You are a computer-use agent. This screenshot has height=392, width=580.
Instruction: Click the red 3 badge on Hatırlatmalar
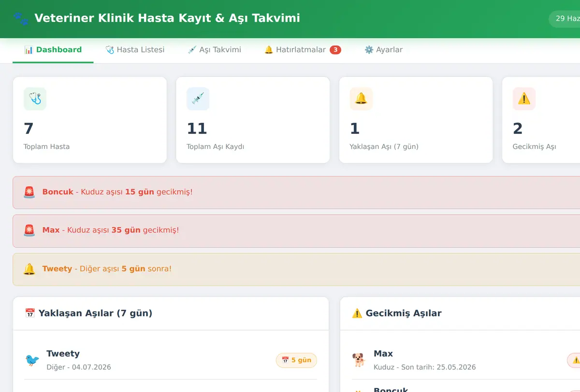point(335,50)
